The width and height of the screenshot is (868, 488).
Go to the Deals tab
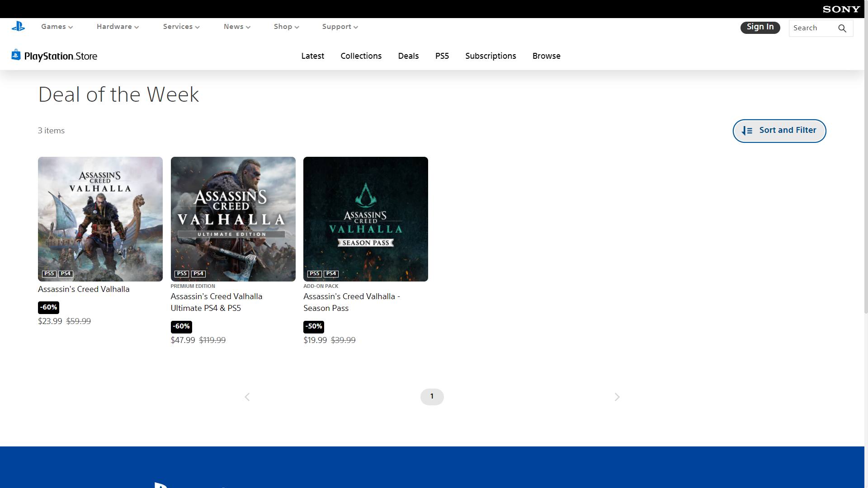[x=408, y=56]
